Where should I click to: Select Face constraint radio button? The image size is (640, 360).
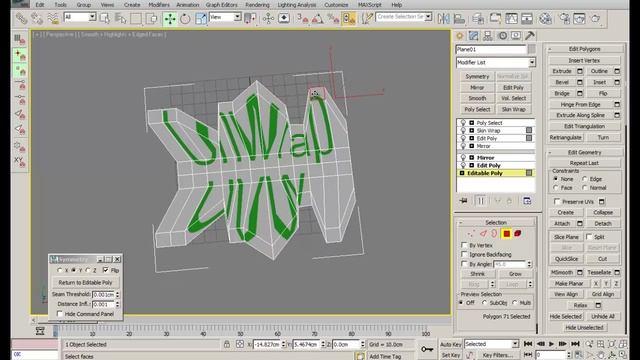(x=556, y=188)
